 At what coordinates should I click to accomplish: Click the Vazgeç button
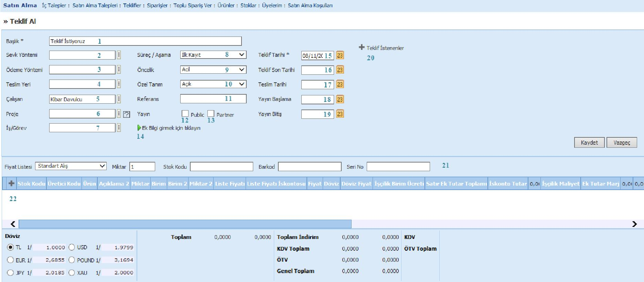(x=622, y=143)
